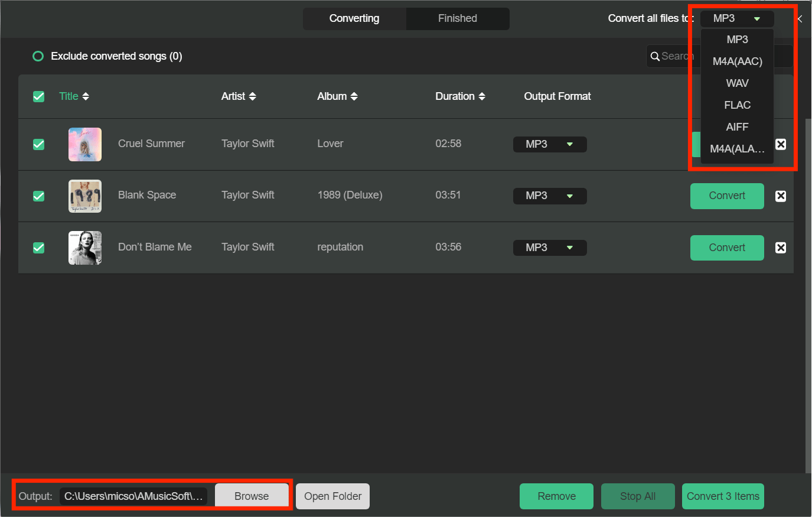Remove Cruel Summer using its X icon
Screen dimensions: 812x517
(780, 144)
